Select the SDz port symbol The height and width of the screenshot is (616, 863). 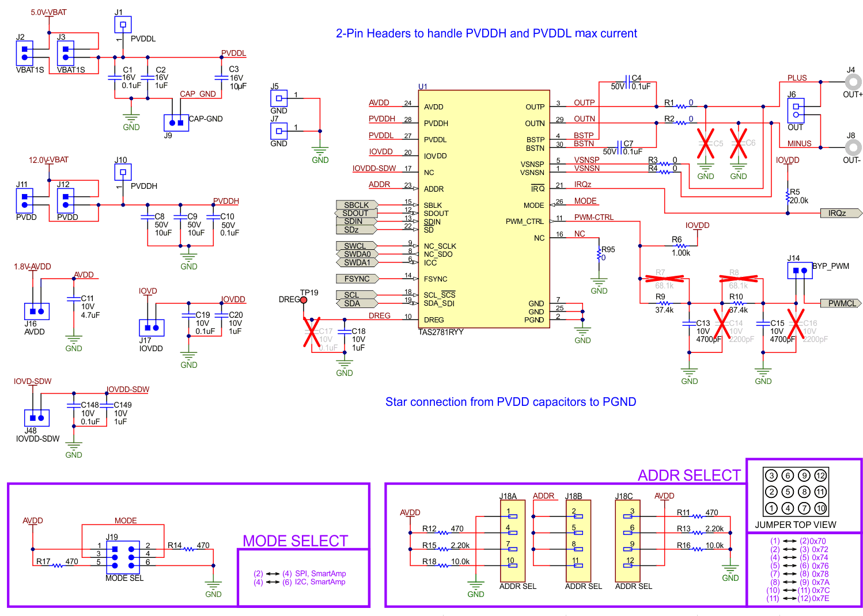pyautogui.click(x=357, y=230)
